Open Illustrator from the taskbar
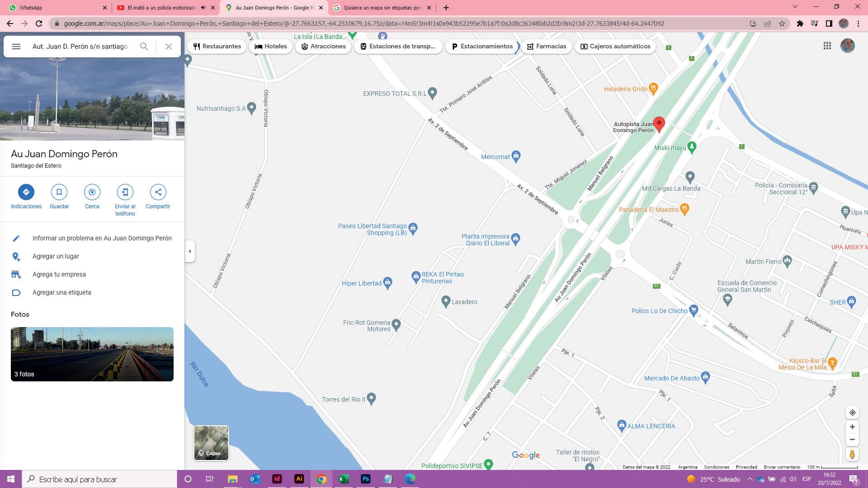Viewport: 868px width, 488px height. tap(299, 479)
